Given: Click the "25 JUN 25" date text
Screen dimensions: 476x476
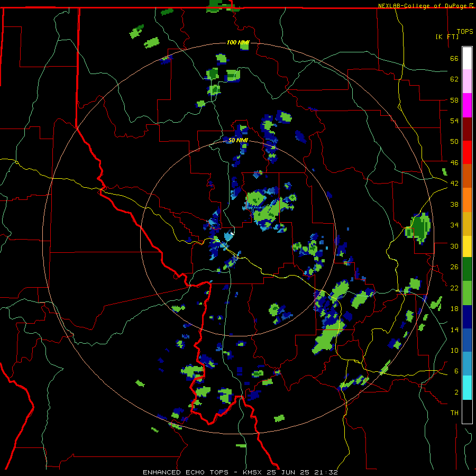Looking at the screenshot, I should (289, 472).
